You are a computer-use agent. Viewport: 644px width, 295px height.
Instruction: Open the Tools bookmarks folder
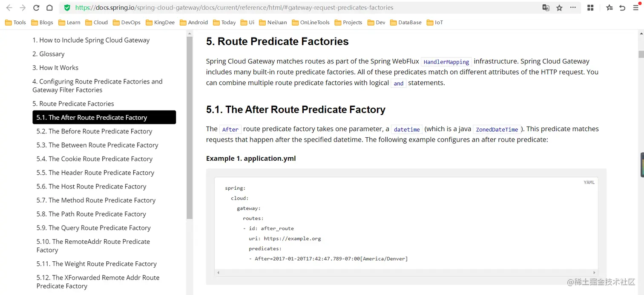tap(15, 23)
